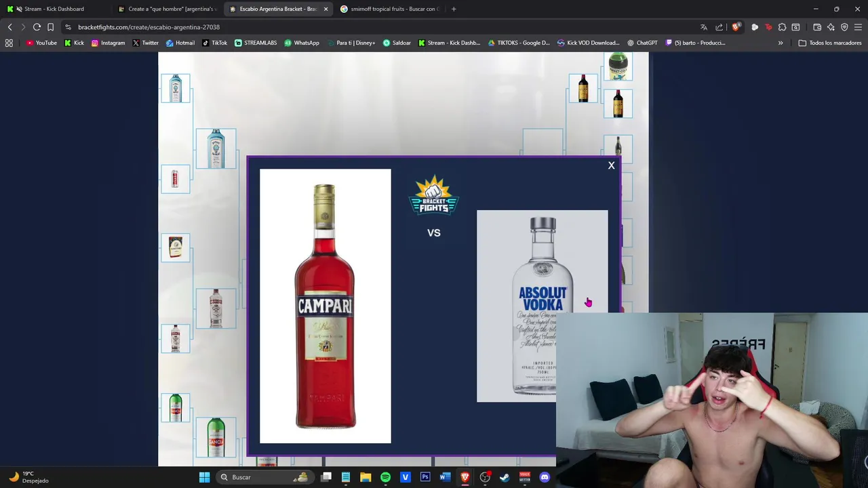Open the TikTok bookmark
The width and height of the screenshot is (868, 488).
tap(214, 43)
